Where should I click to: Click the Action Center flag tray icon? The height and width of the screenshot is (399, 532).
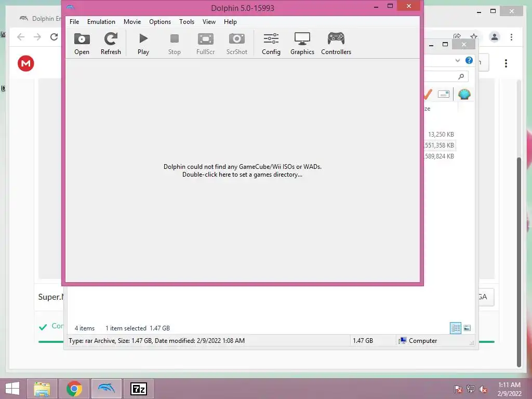pyautogui.click(x=458, y=389)
